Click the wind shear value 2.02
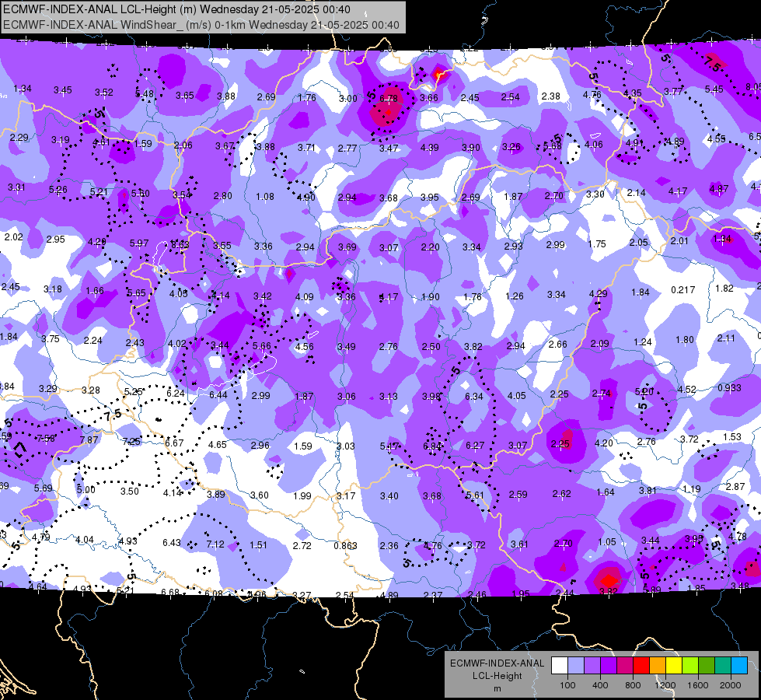The image size is (761, 700). click(13, 236)
